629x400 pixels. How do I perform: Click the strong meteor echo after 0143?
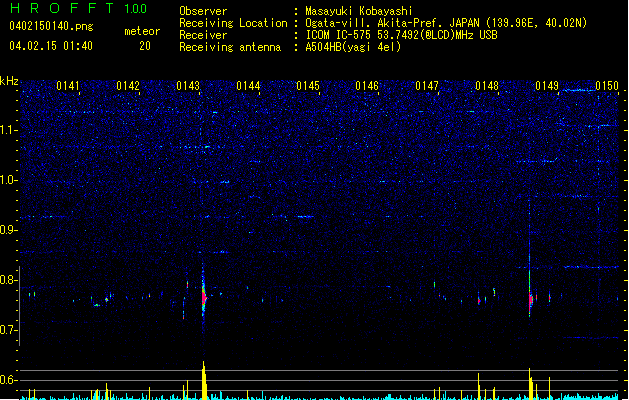204,296
